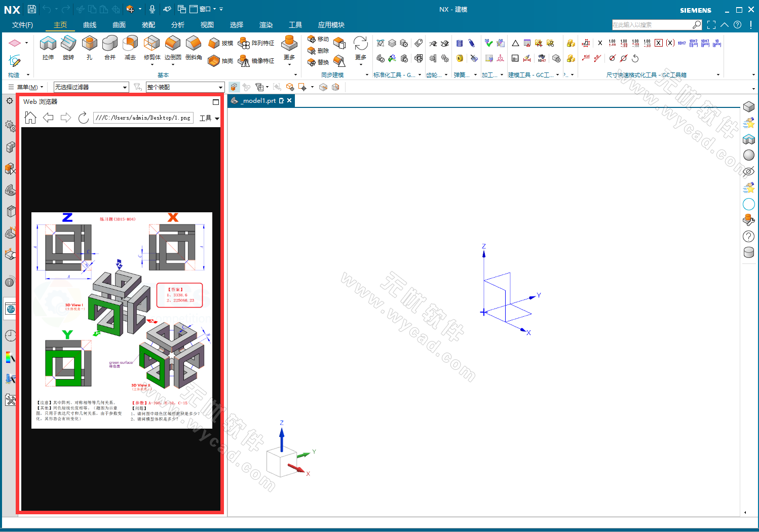Open the 工具 dropdown in the Web browser
The image size is (759, 532).
[208, 118]
